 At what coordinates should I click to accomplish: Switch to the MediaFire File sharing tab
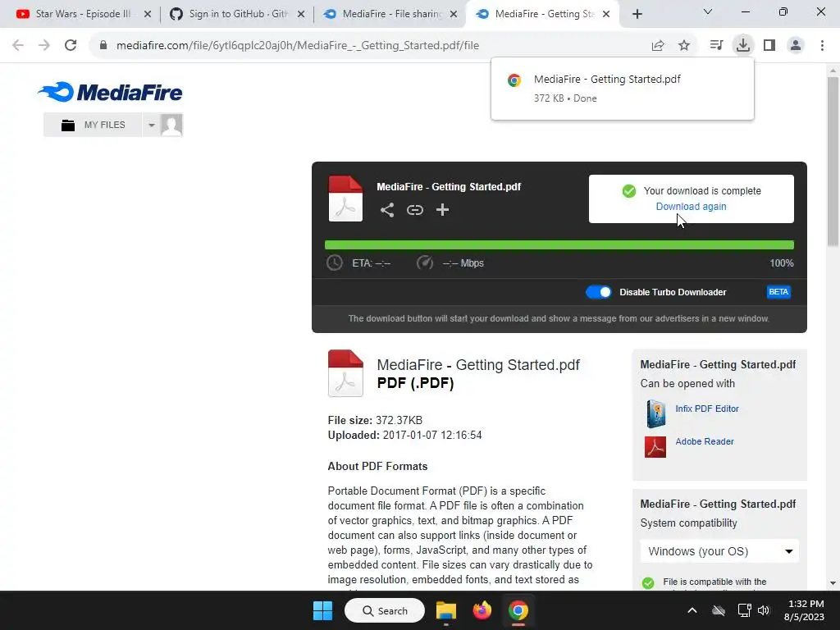391,14
